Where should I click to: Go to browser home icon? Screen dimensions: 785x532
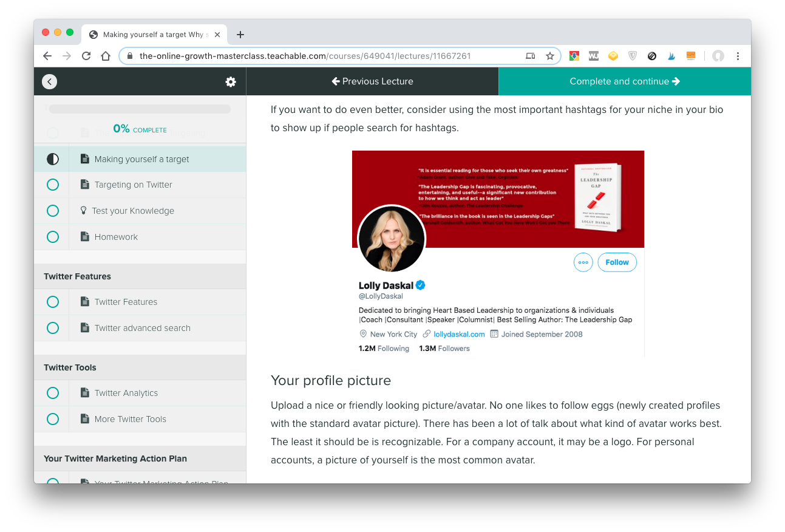click(106, 56)
